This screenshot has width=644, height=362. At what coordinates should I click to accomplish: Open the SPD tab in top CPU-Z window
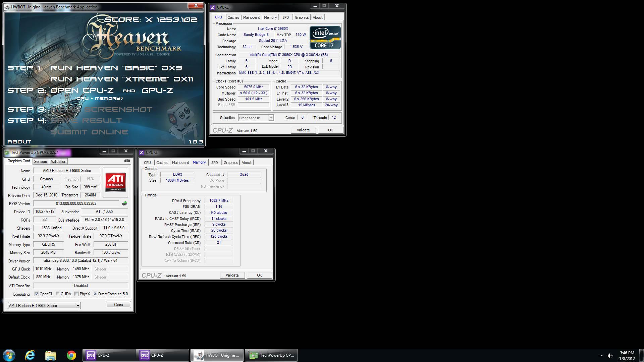click(285, 17)
